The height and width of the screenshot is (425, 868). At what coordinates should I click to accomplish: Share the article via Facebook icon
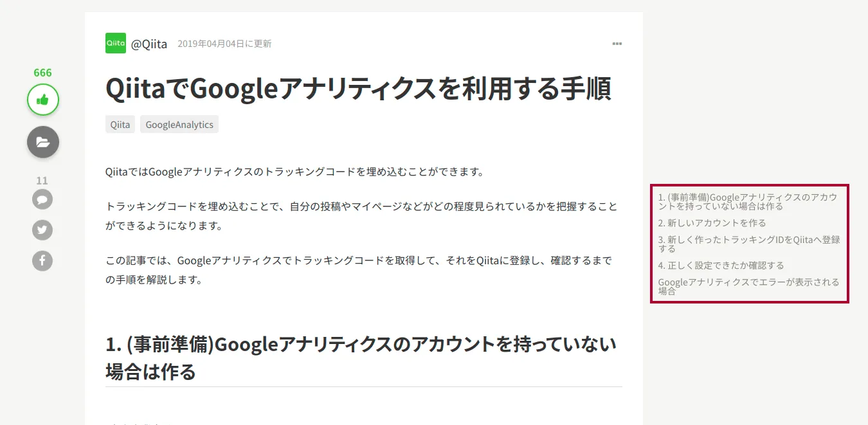(x=42, y=261)
